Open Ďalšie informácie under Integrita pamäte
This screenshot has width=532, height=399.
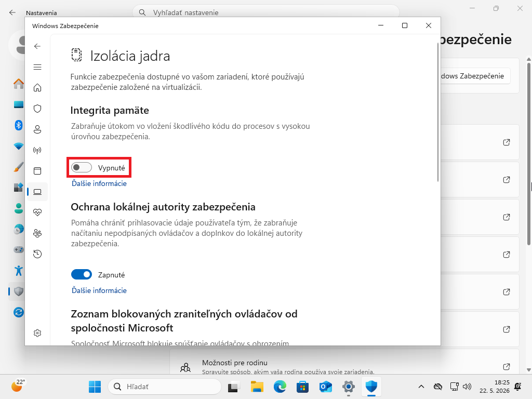99,183
